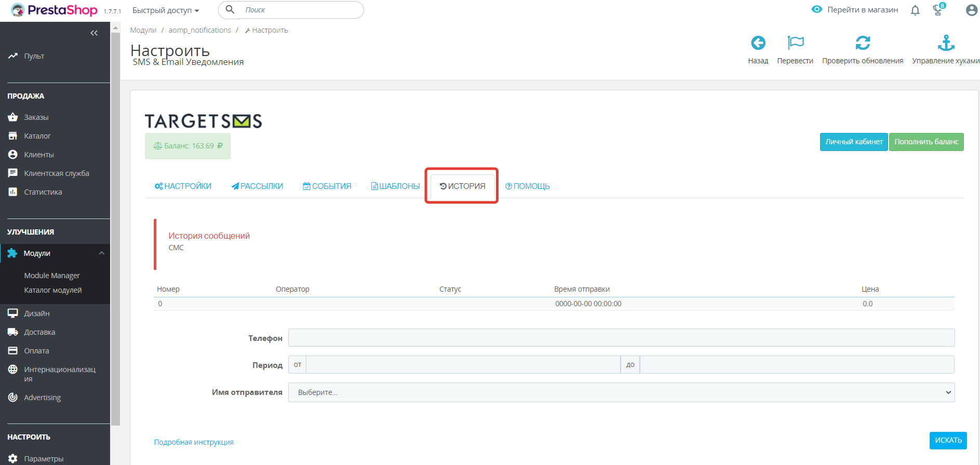Click Модули breadcrumb link

[143, 30]
